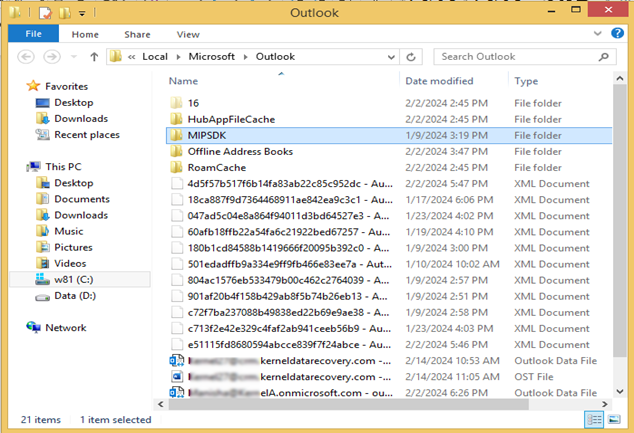
Task: Click the Forward navigation arrow
Action: coord(52,57)
